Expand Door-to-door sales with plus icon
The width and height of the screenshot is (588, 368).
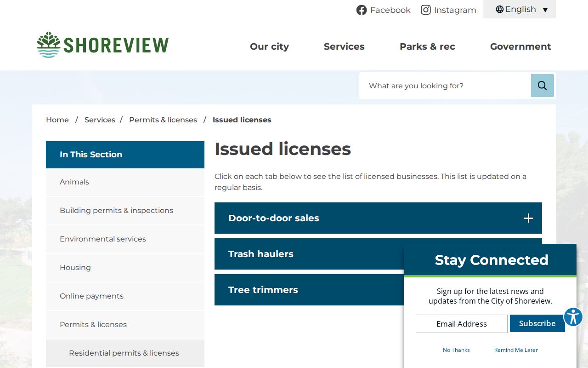528,218
